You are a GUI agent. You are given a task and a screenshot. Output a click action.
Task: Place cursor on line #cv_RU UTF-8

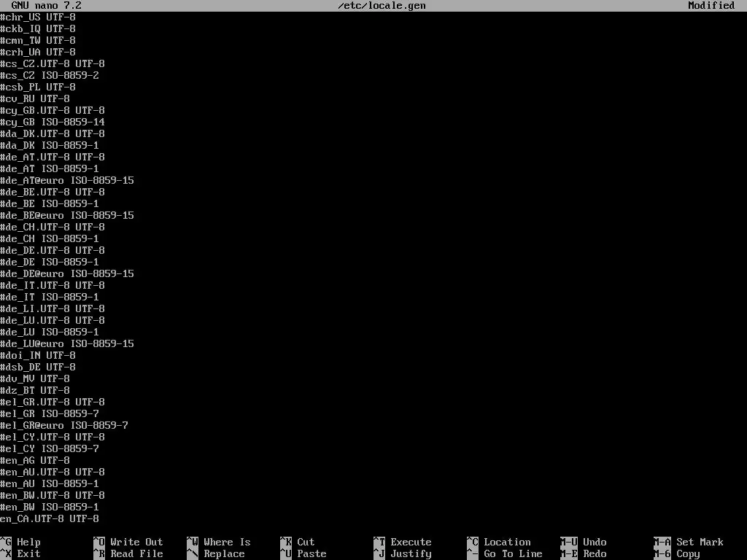(x=35, y=98)
